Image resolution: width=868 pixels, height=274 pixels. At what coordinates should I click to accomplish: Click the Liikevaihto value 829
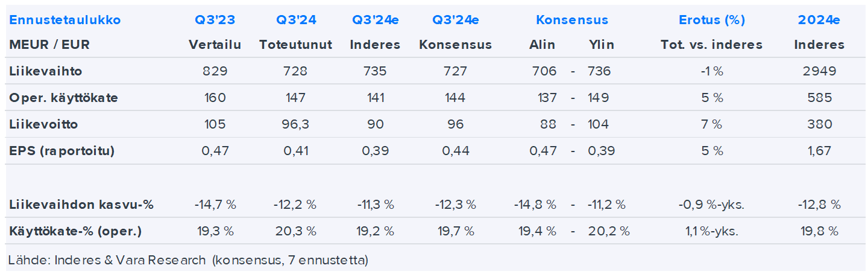tap(215, 71)
